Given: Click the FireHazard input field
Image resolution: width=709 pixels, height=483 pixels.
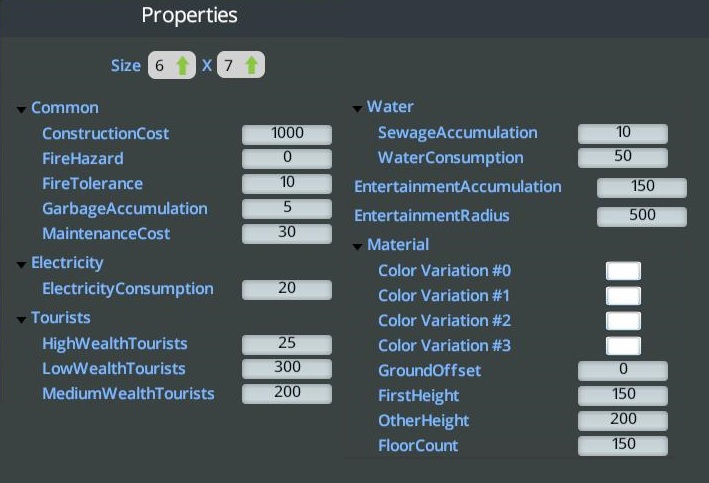Looking at the screenshot, I should point(287,158).
